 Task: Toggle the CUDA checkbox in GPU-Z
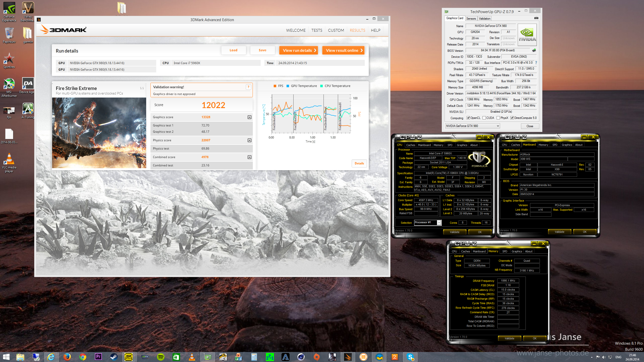coord(484,118)
